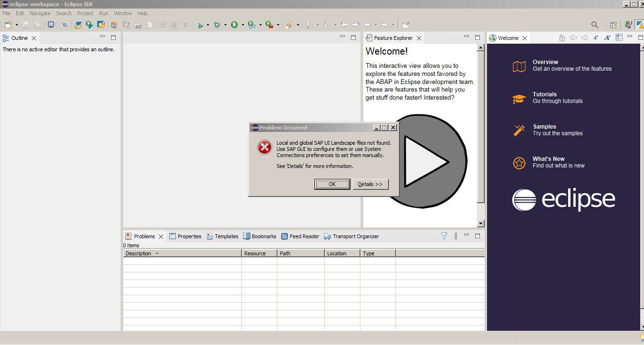Open the Edit menu
Screen dimensions: 644x345
(x=20, y=13)
